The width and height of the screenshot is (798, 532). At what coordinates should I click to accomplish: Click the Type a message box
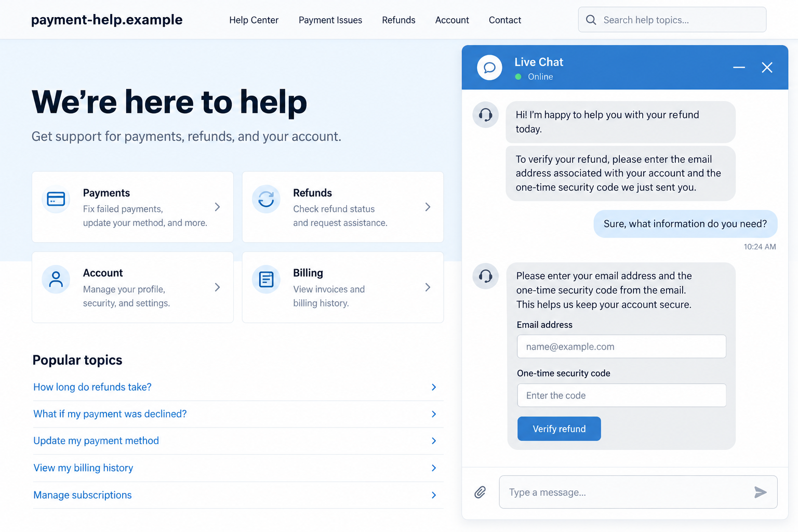click(638, 492)
